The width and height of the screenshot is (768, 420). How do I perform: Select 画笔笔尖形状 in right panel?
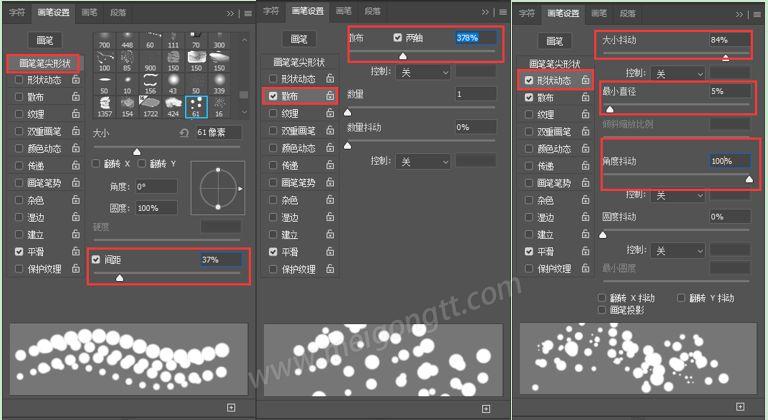pos(554,64)
